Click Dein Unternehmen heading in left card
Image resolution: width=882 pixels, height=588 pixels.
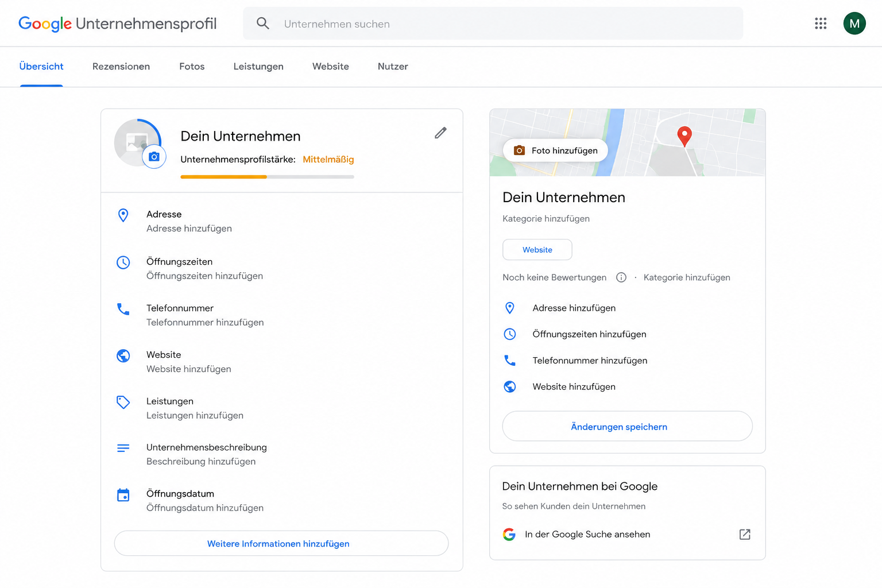(241, 136)
